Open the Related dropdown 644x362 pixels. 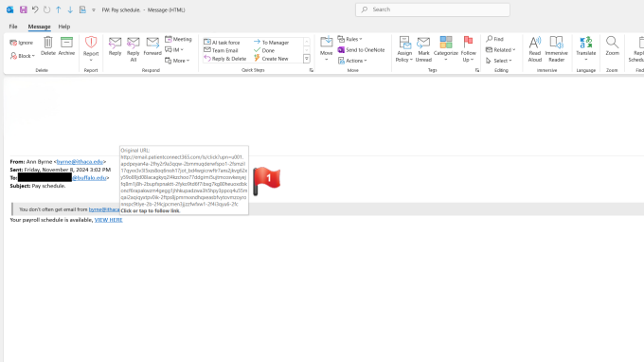[500, 49]
